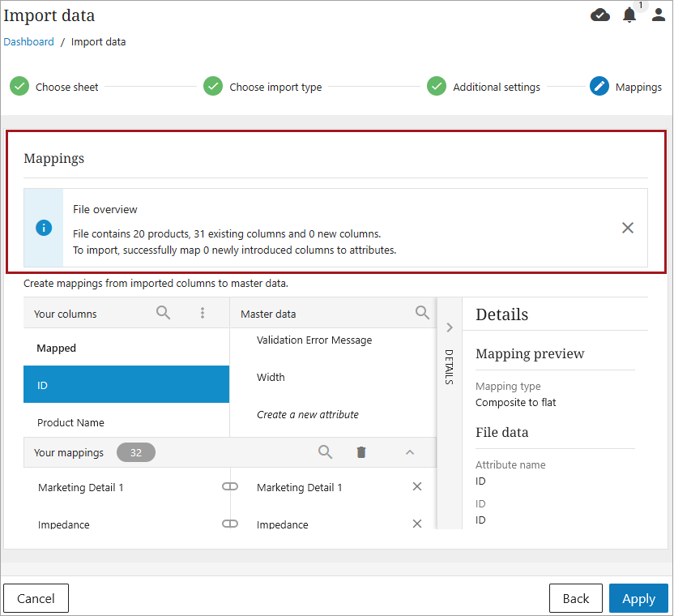The height and width of the screenshot is (616, 674).
Task: Remove the Marketing Detail 1 mapping
Action: tap(417, 487)
